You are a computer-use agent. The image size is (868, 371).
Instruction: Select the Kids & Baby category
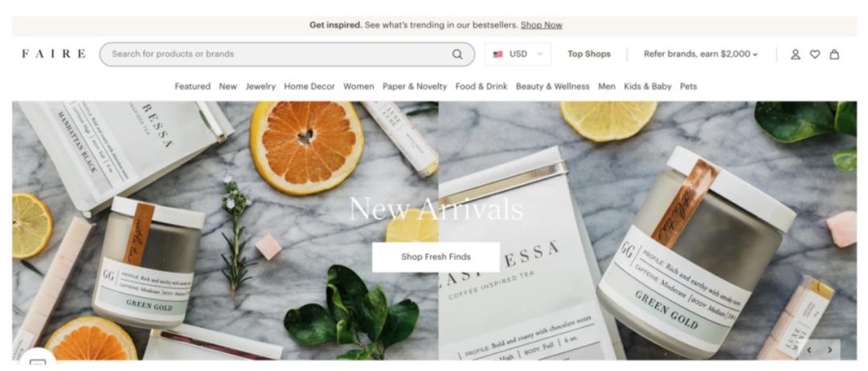(648, 86)
